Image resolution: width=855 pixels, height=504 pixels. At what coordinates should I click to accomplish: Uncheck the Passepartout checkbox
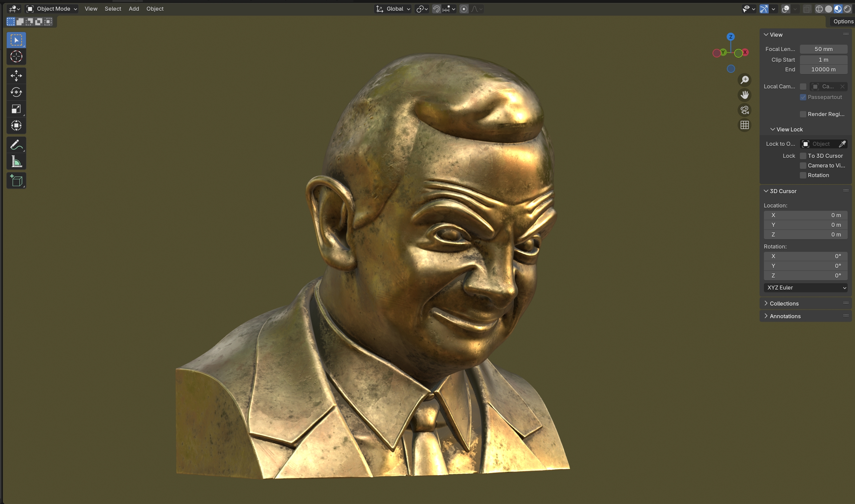coord(803,97)
